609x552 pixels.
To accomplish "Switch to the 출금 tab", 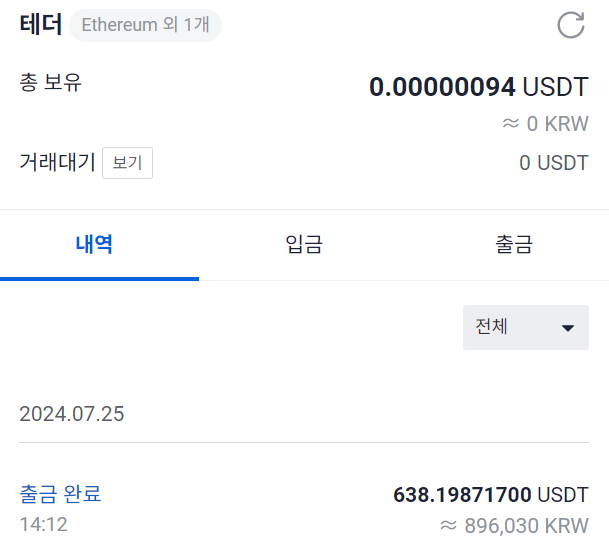I will [514, 245].
